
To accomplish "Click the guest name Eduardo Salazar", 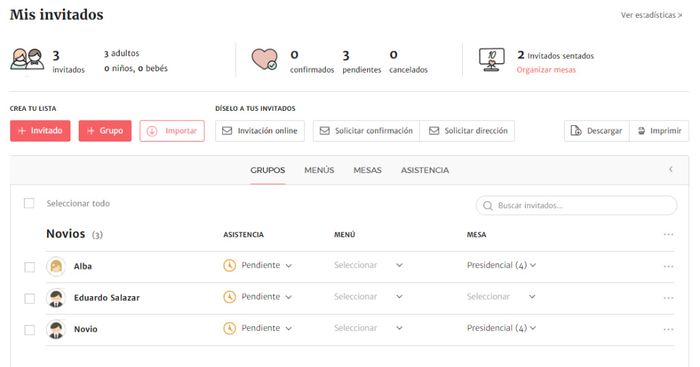I will click(107, 298).
